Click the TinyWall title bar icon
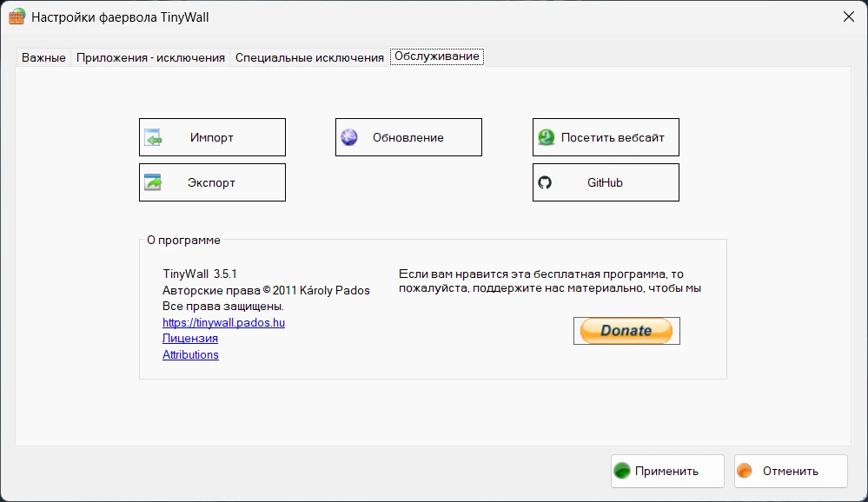The width and height of the screenshot is (868, 502). [17, 17]
